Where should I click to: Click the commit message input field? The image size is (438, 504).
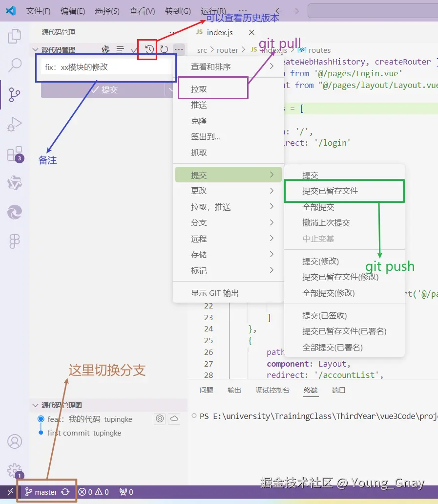(x=106, y=67)
